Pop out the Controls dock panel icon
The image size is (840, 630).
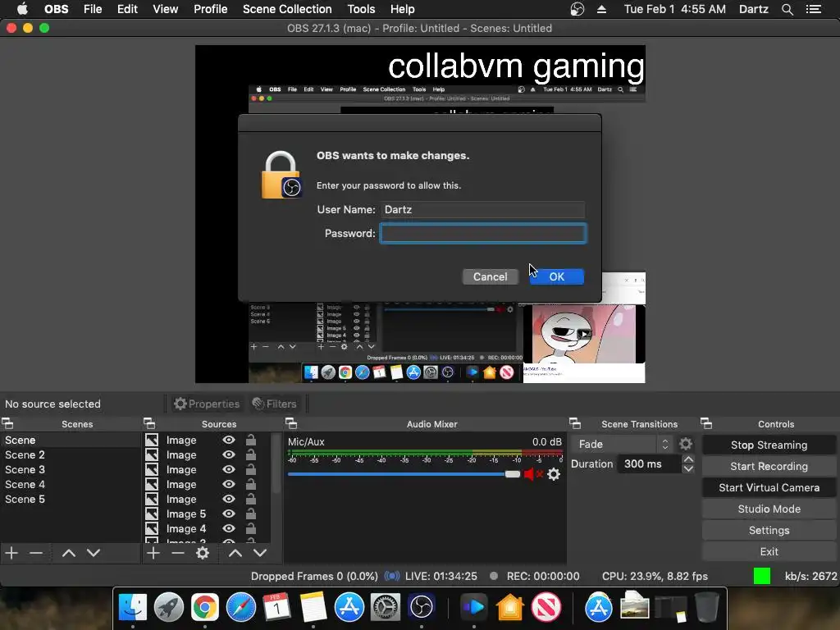point(706,424)
